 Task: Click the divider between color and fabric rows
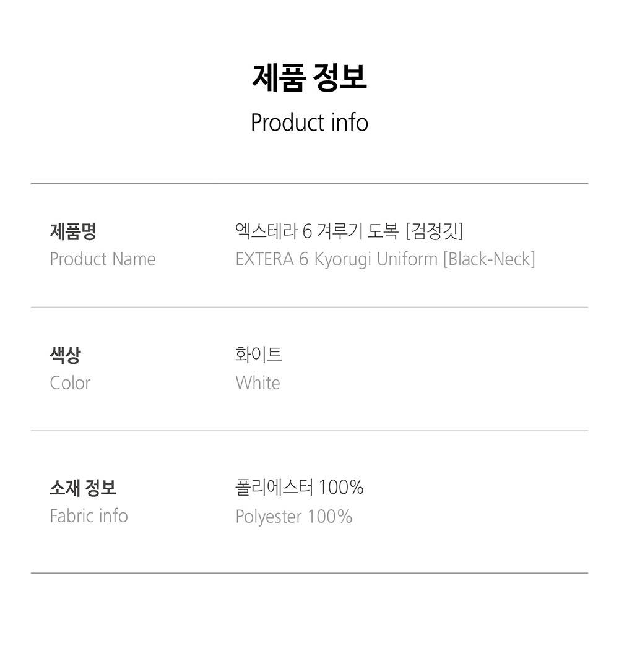tap(309, 431)
